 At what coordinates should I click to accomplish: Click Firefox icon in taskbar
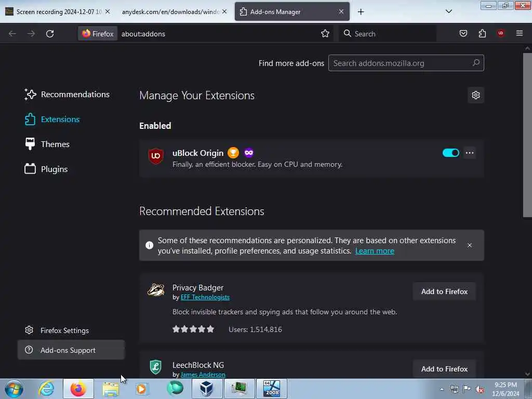click(x=78, y=389)
